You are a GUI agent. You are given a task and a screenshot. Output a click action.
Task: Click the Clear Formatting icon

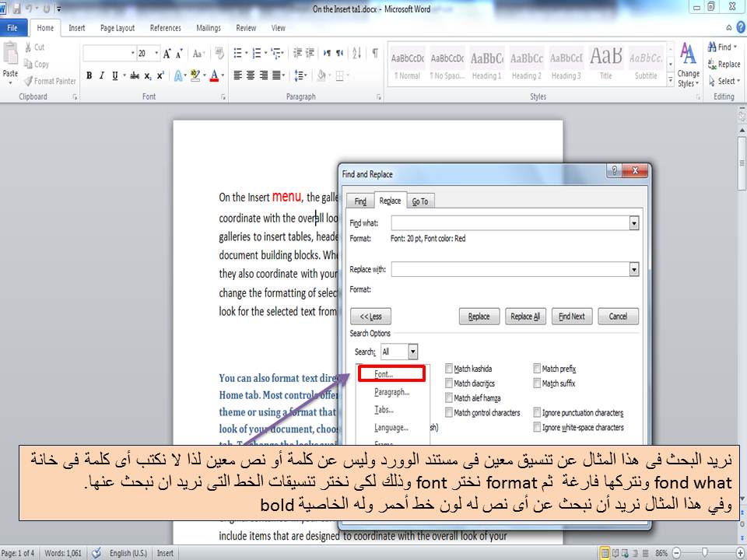219,54
